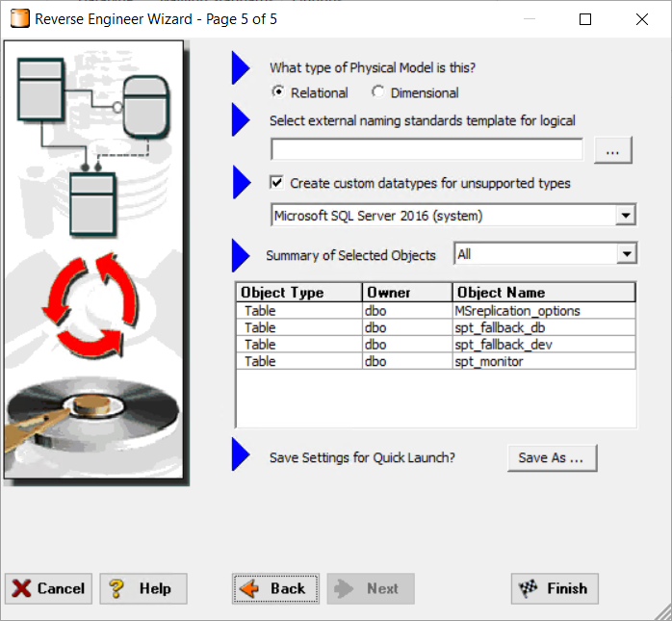This screenshot has width=672, height=621.
Task: Click blue arrow beside Save Settings for Quick Launch
Action: pos(241,453)
